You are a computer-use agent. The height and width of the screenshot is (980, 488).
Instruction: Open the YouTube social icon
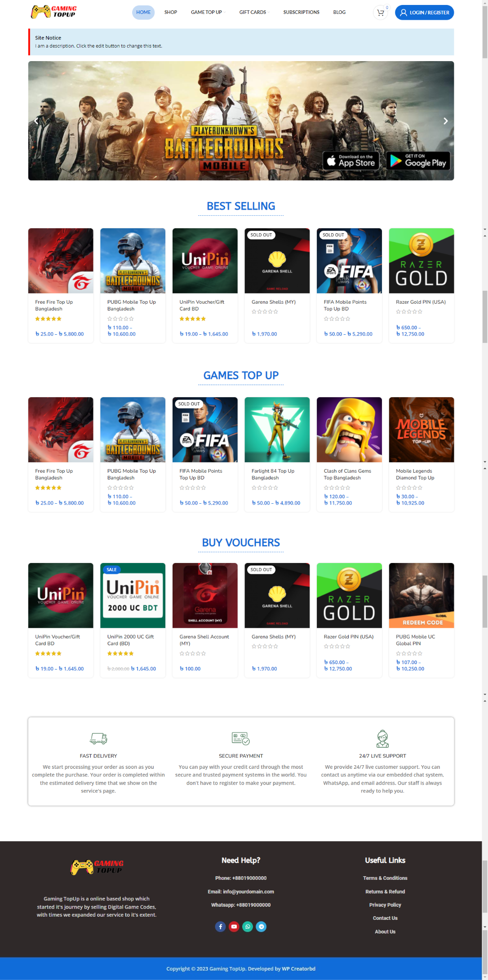pyautogui.click(x=234, y=927)
